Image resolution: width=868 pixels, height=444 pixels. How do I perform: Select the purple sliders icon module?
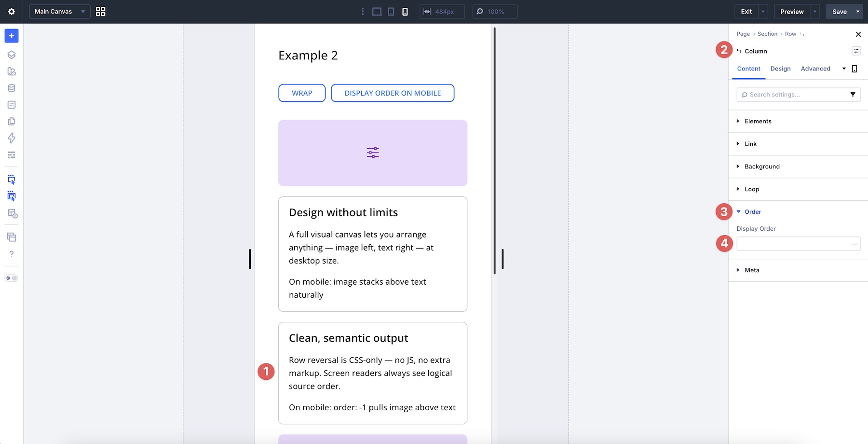click(x=373, y=153)
